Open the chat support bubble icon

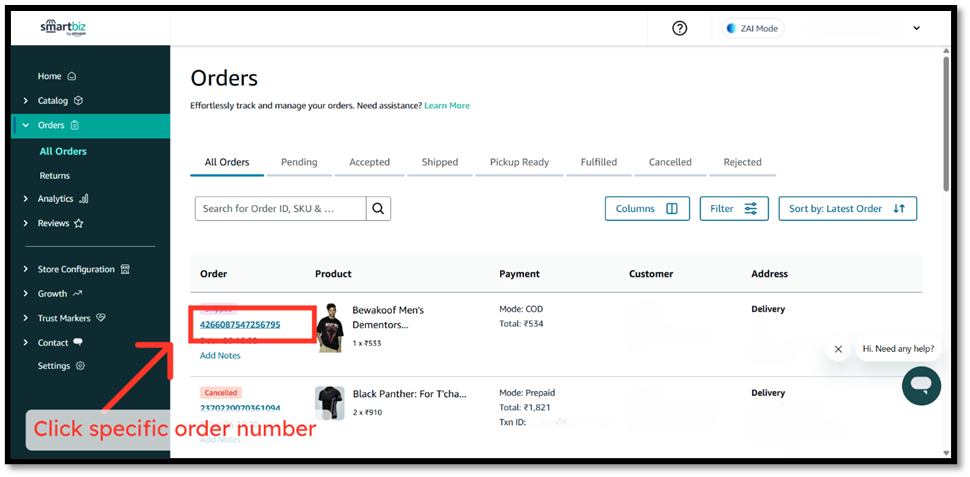(x=921, y=385)
